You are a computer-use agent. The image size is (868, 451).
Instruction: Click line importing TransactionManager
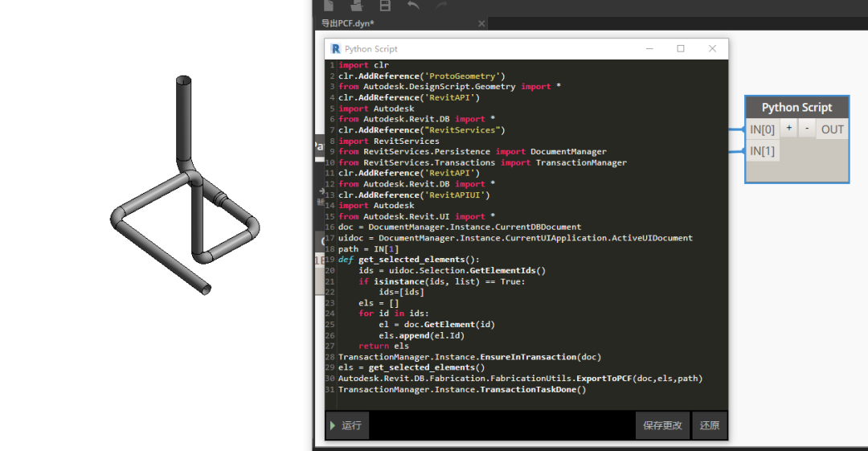[x=482, y=162]
